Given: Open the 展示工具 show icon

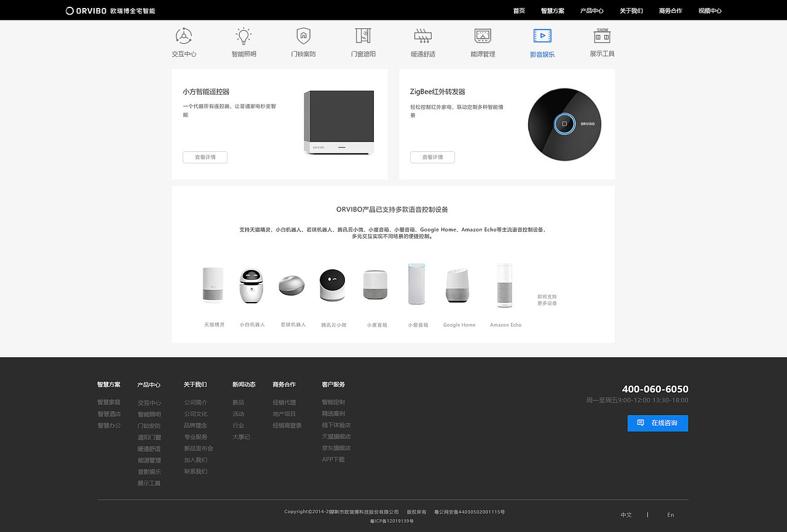Looking at the screenshot, I should coord(602,36).
